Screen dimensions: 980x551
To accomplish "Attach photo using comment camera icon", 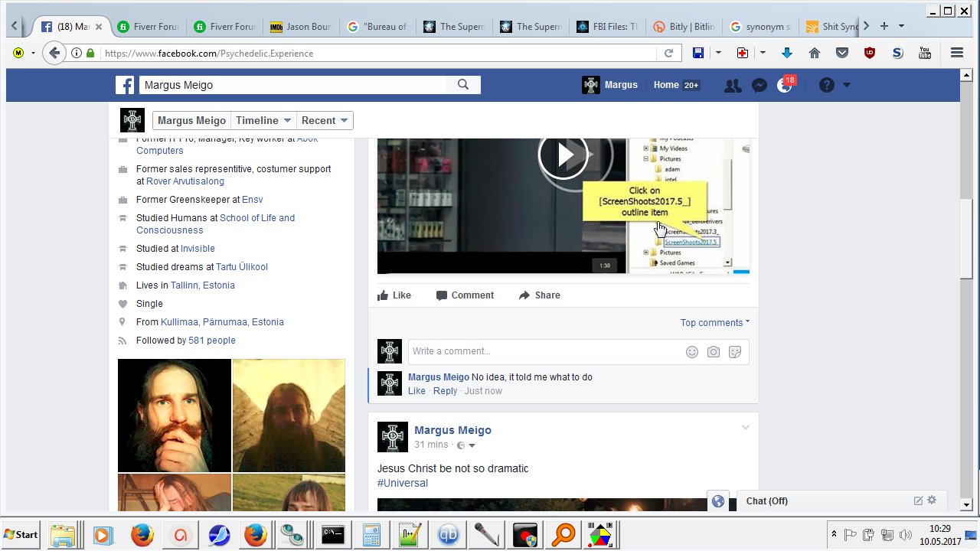I will [x=714, y=352].
